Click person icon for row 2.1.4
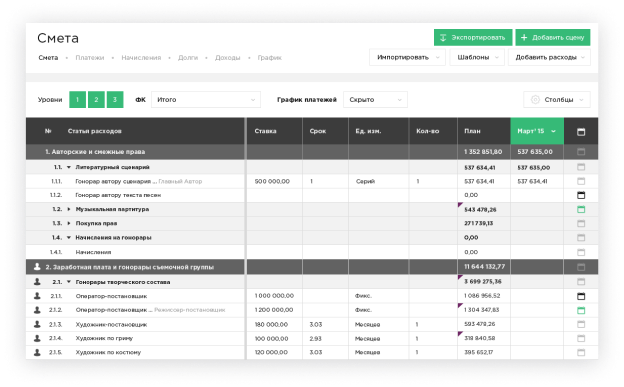This screenshot has height=387, width=624. (37, 338)
